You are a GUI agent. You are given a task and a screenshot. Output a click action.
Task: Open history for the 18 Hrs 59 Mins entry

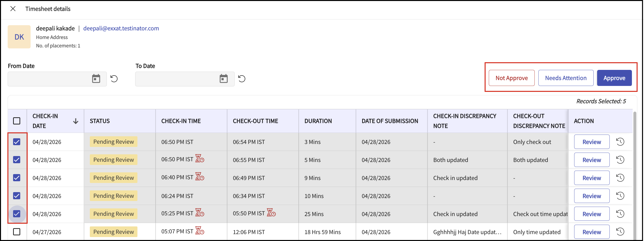(620, 232)
